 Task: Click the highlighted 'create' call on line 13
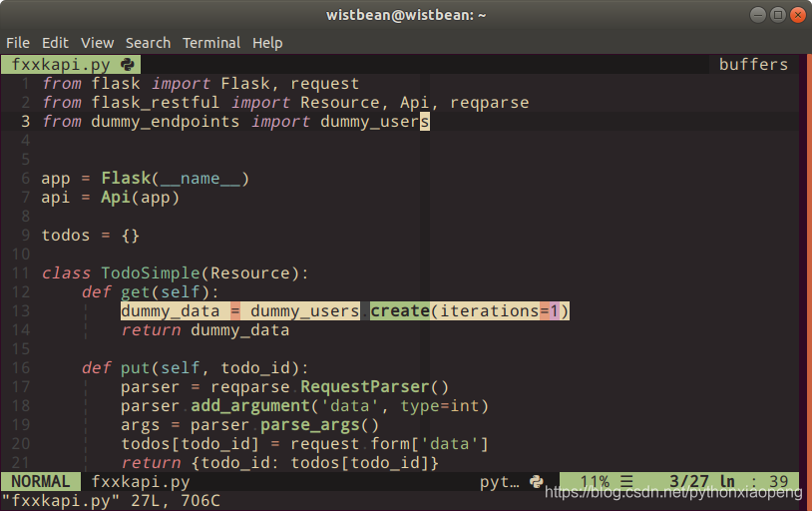[x=400, y=311]
